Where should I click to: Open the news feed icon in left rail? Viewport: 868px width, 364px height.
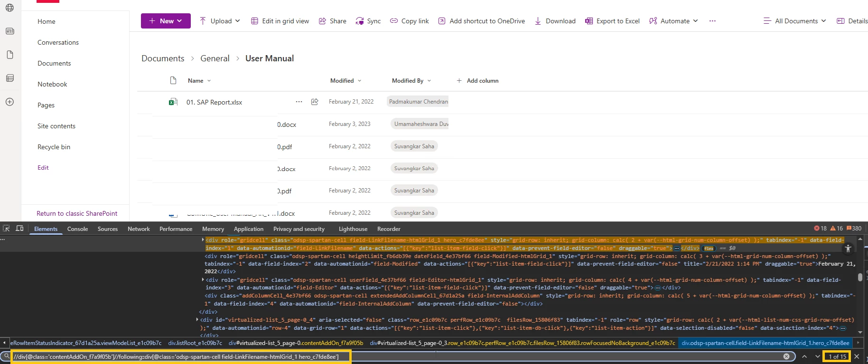(x=9, y=31)
